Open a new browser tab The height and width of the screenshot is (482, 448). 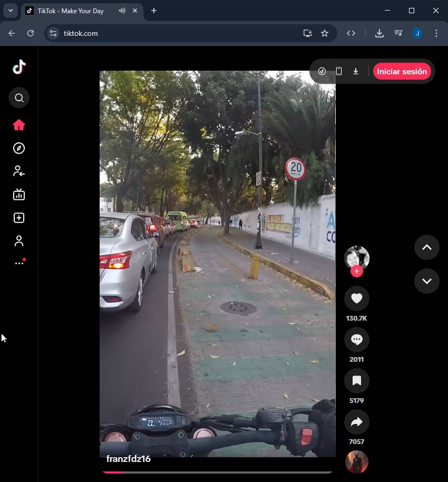(x=154, y=11)
